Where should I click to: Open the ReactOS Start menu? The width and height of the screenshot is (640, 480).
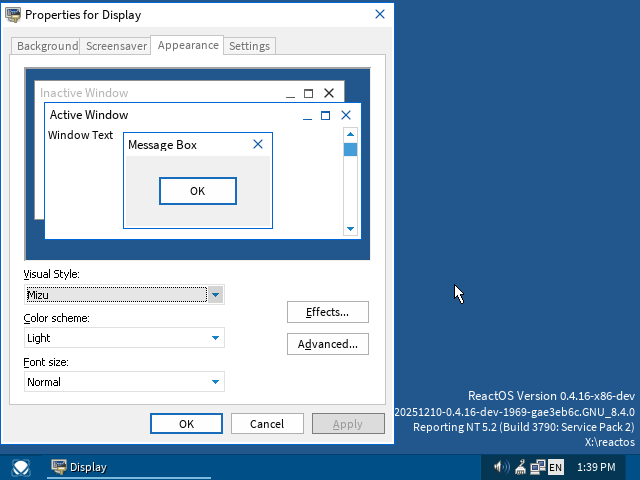(x=21, y=467)
